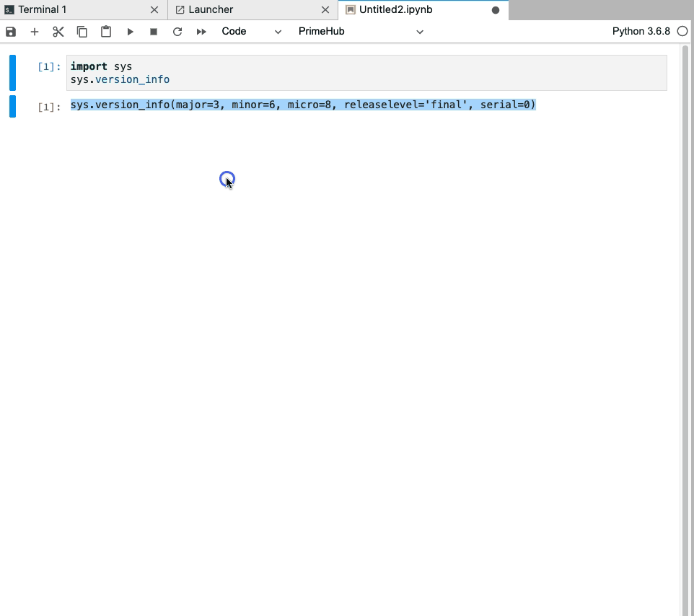Save the notebook with the disk icon
694x616 pixels.
click(11, 32)
